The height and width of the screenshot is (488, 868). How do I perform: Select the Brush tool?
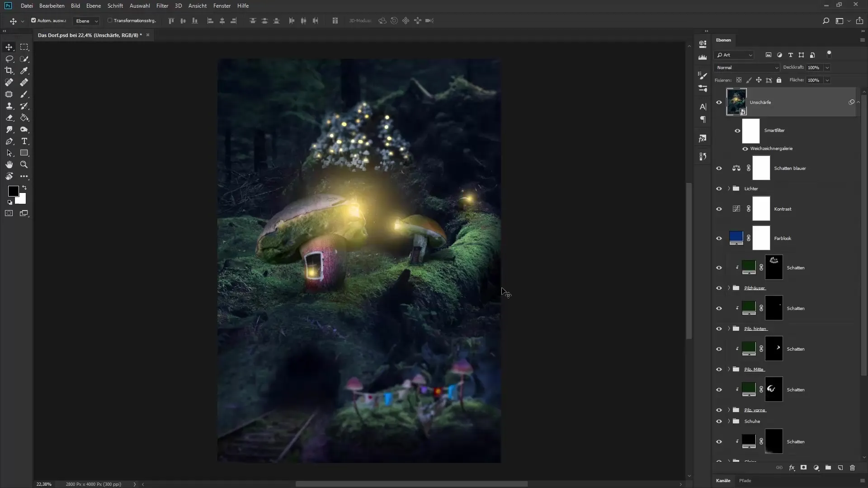(24, 94)
